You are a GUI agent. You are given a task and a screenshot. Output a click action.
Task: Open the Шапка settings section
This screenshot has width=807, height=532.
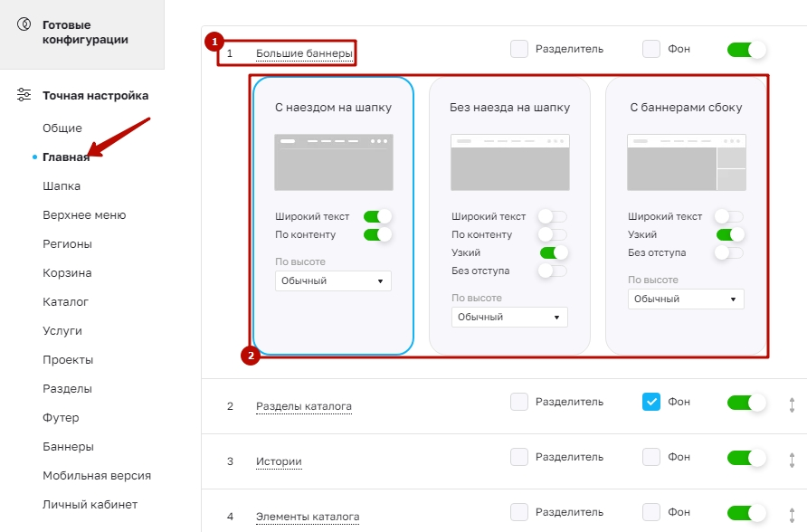[62, 186]
